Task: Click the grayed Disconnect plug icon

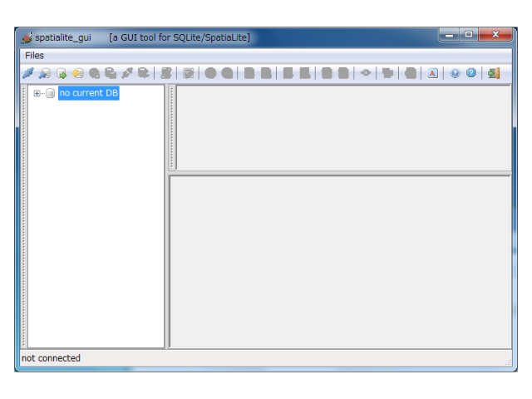Action: [x=127, y=73]
